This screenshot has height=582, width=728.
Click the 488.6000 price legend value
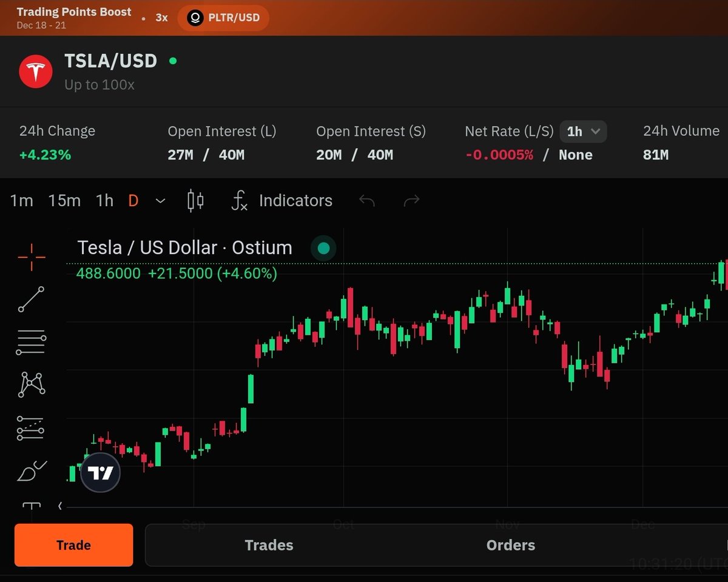[x=108, y=273]
